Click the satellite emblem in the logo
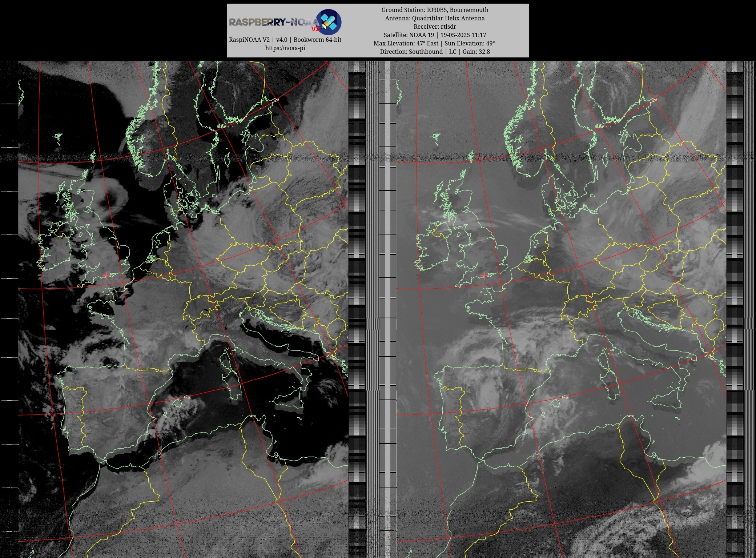The image size is (756, 558). (328, 22)
